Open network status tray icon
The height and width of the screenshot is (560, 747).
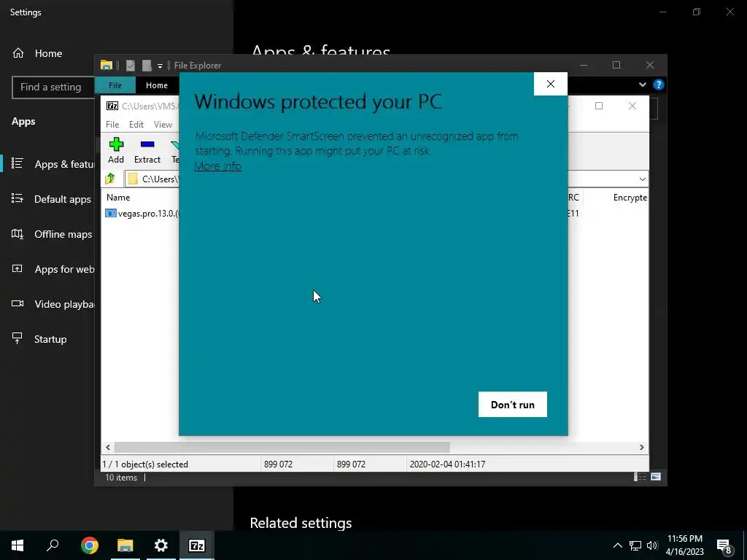pos(635,545)
